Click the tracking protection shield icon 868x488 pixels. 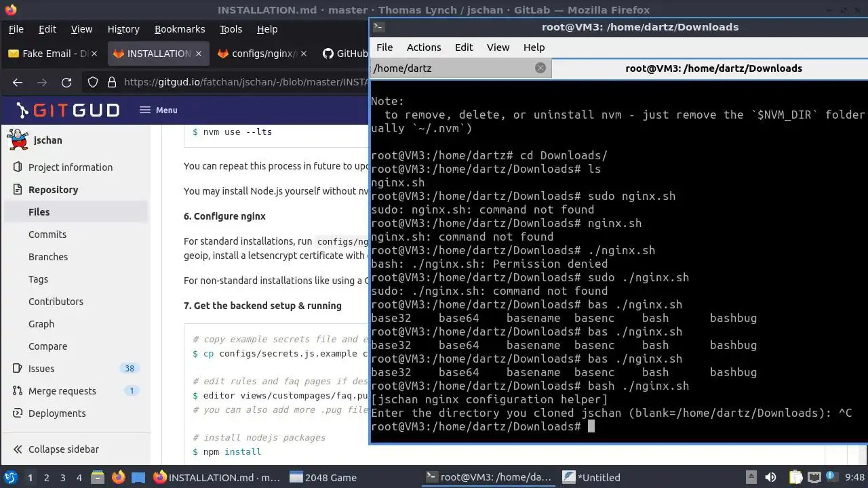click(93, 82)
